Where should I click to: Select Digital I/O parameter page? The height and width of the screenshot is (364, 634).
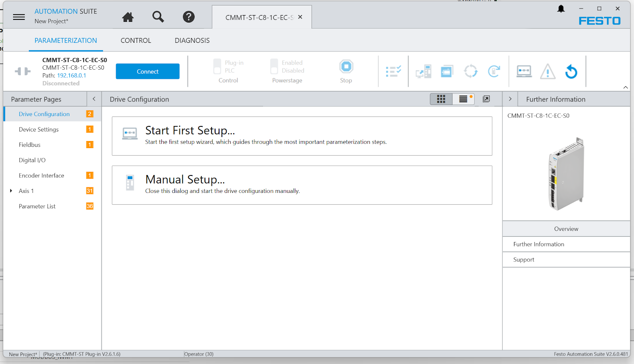point(52,160)
